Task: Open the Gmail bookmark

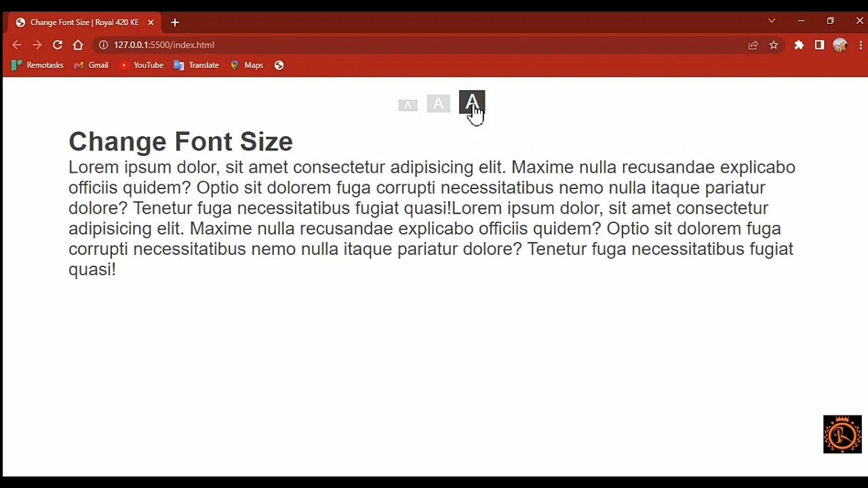Action: [x=91, y=65]
